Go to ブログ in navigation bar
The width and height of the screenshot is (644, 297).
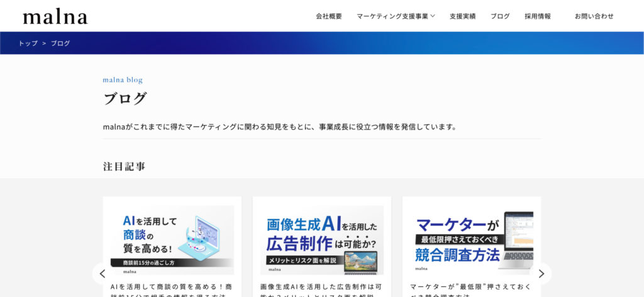pos(500,16)
